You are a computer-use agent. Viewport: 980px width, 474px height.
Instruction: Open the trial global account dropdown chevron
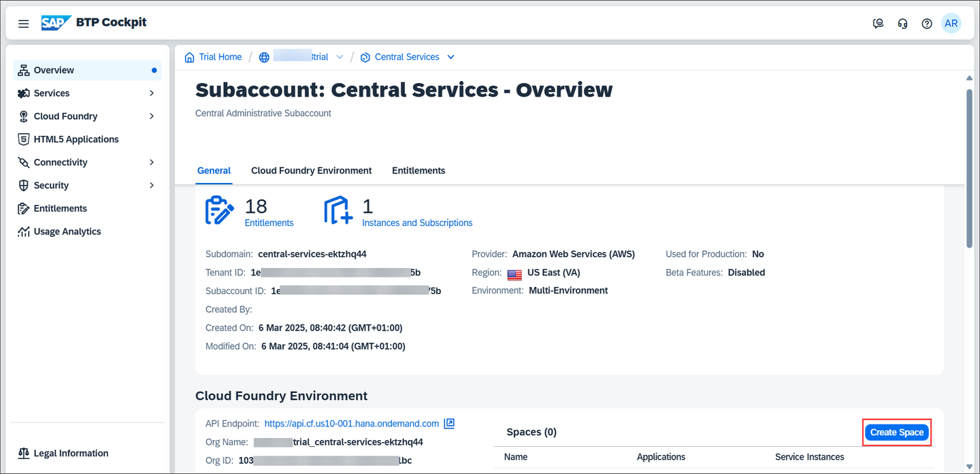coord(340,57)
